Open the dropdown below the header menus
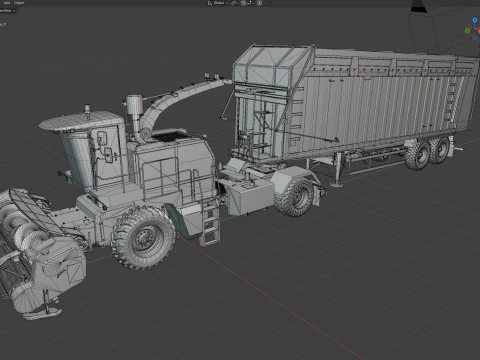This screenshot has width=480, height=360. [x=7, y=11]
